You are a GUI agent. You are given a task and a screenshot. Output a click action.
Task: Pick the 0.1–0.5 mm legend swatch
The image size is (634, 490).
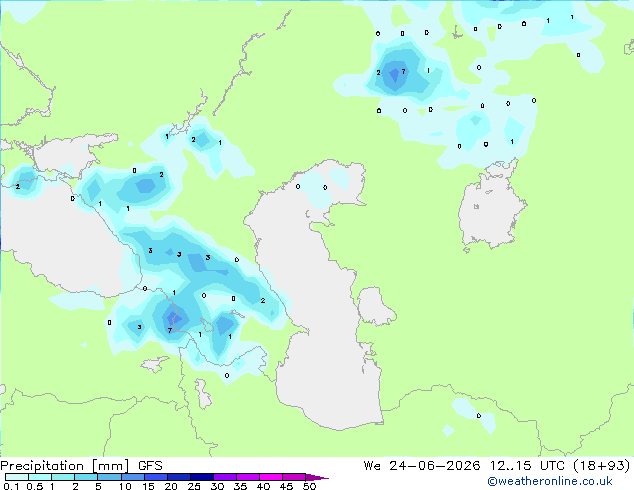tap(17, 477)
